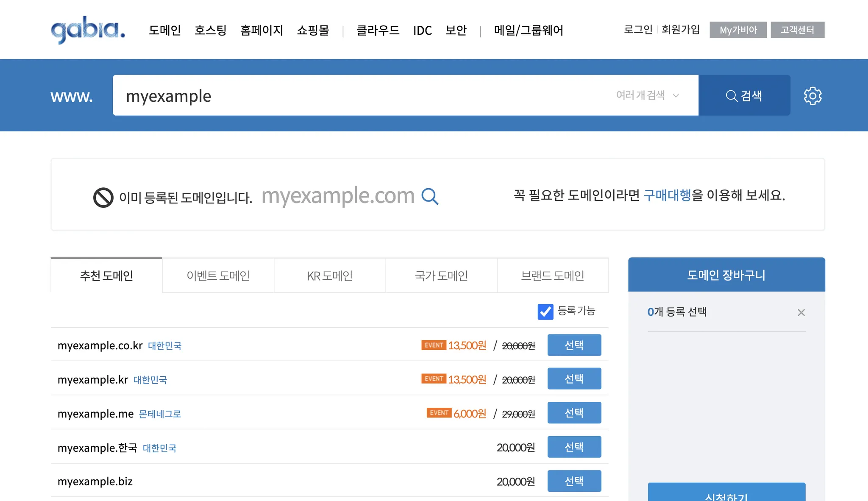
Task: Select the 브랜드 도메인 tab
Action: [552, 276]
